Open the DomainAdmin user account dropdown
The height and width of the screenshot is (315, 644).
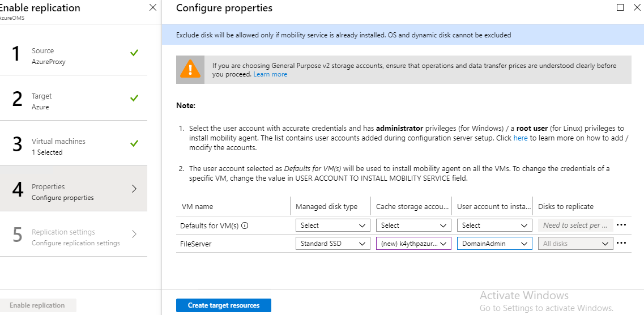point(494,243)
